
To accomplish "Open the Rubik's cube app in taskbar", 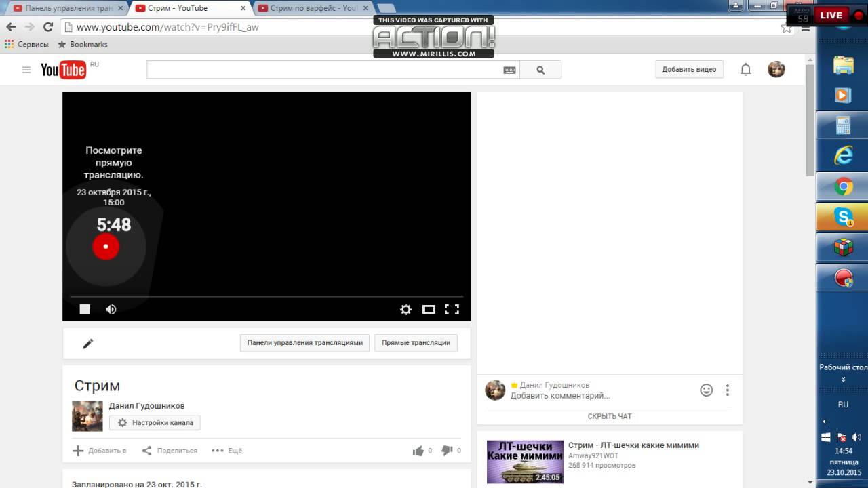I will (843, 247).
